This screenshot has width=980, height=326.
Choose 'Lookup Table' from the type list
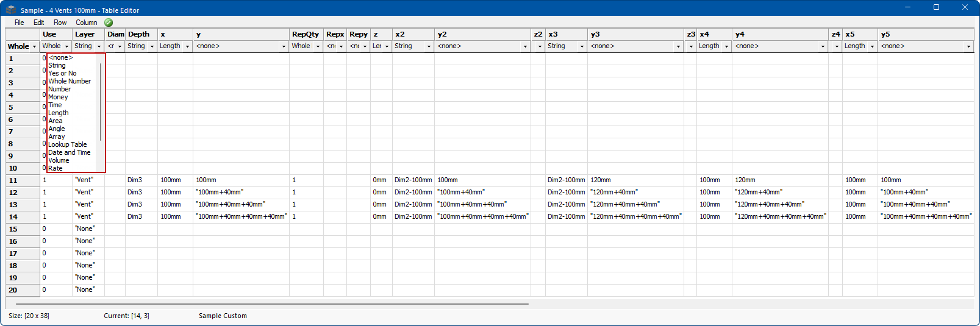click(68, 144)
